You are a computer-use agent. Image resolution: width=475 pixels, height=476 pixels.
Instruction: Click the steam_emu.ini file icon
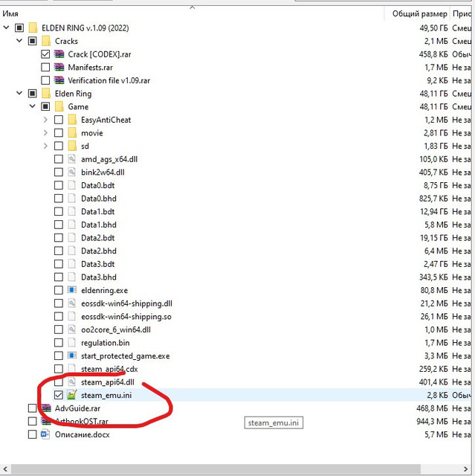point(72,395)
